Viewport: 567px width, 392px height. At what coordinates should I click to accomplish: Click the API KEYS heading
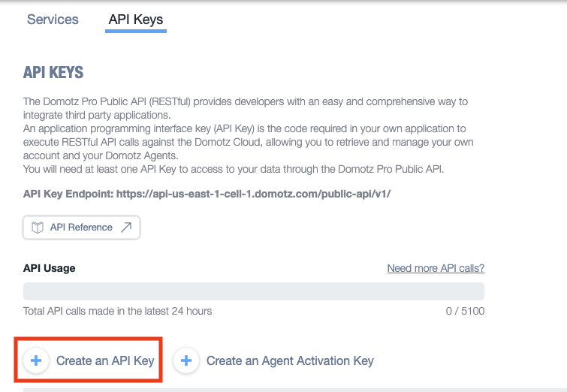[x=53, y=72]
